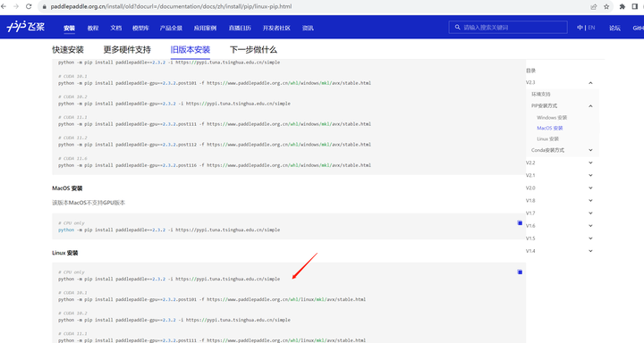
Task: Expand the V1.6 section
Action: 590,226
